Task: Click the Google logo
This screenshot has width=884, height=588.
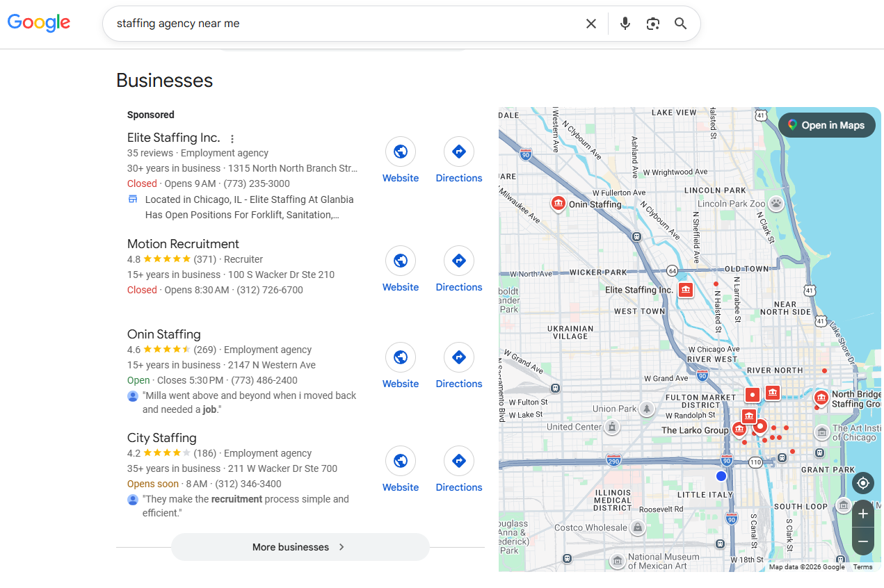Action: click(39, 24)
